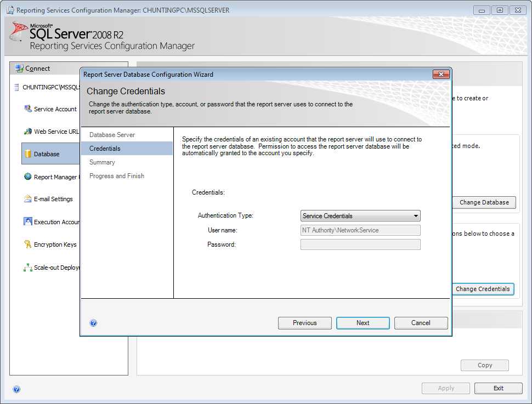
Task: Click the Exit button
Action: 498,388
